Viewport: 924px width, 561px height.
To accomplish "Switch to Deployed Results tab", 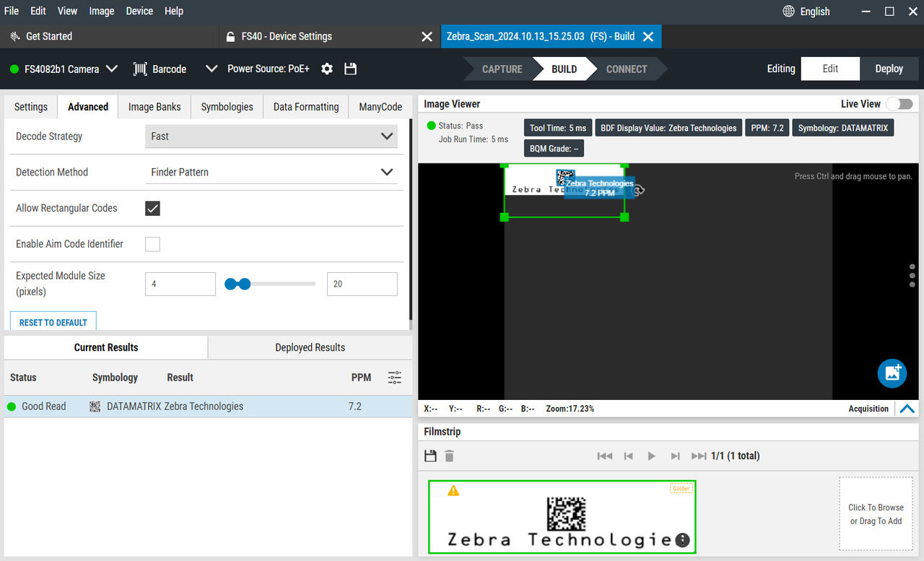I will [x=310, y=347].
